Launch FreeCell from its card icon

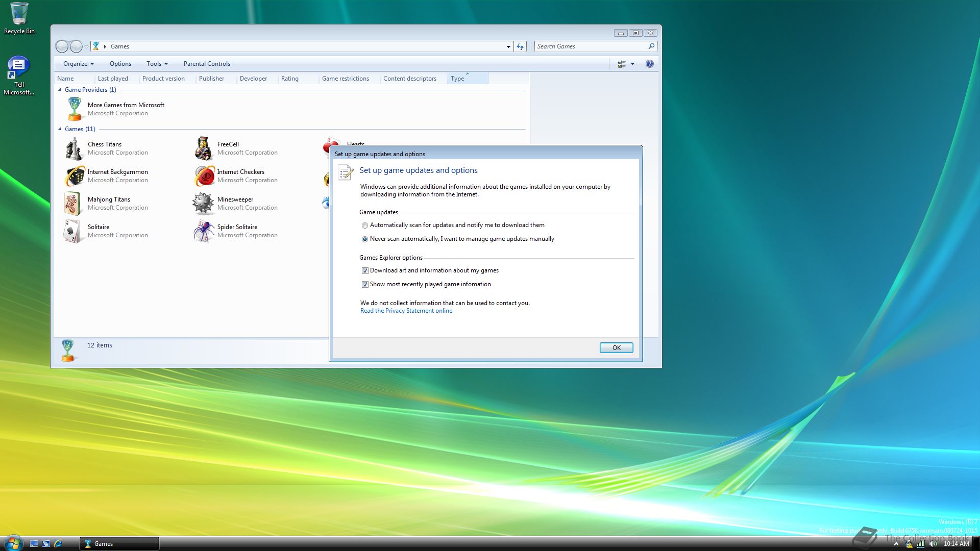click(203, 148)
